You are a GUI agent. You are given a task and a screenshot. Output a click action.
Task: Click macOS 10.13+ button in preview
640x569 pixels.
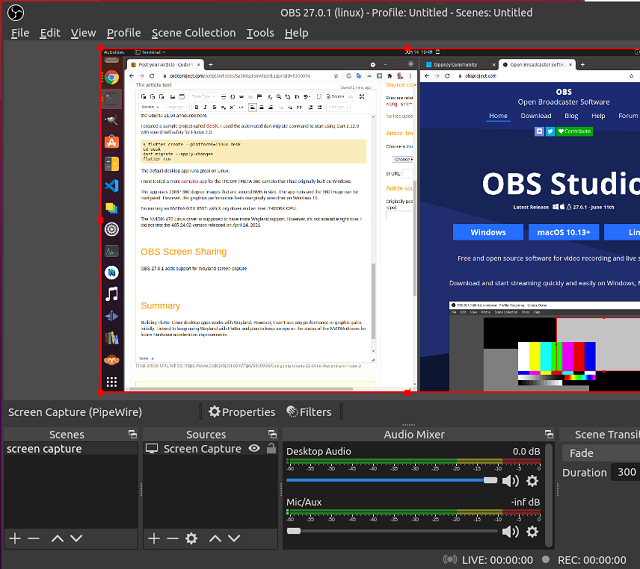coord(564,232)
